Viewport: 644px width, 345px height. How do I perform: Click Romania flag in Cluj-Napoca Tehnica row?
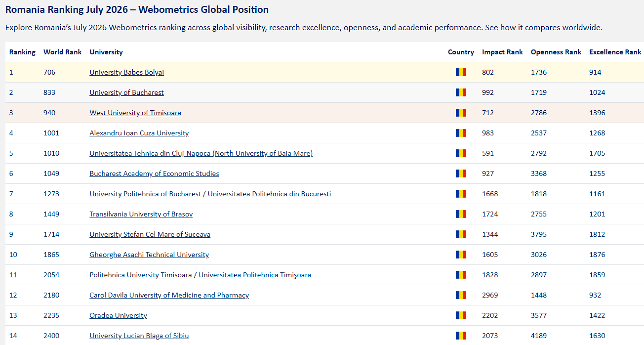[461, 153]
